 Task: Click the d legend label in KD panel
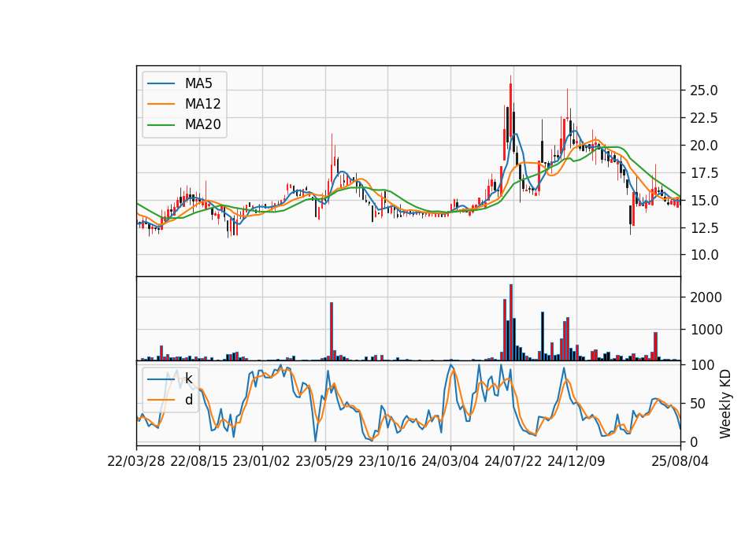click(x=188, y=400)
